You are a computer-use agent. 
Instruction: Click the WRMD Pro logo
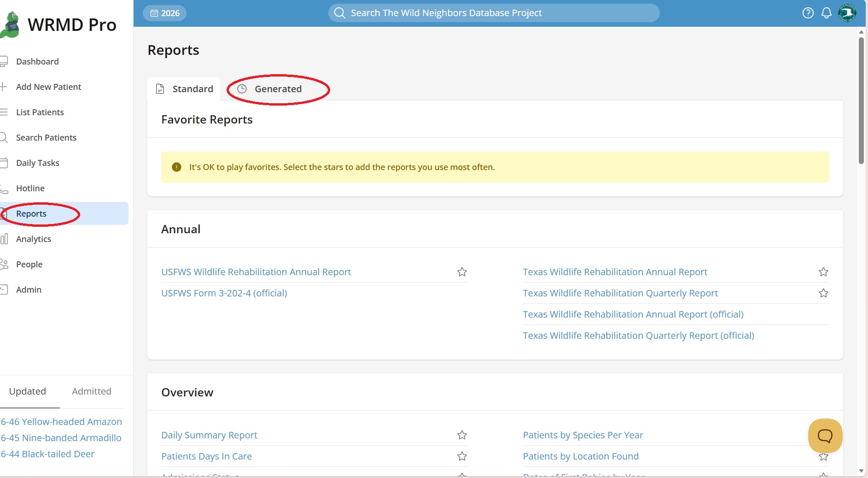click(58, 24)
